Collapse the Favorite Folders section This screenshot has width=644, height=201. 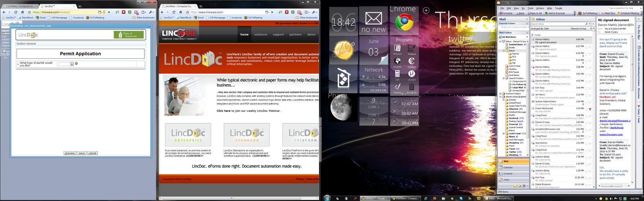click(x=527, y=23)
